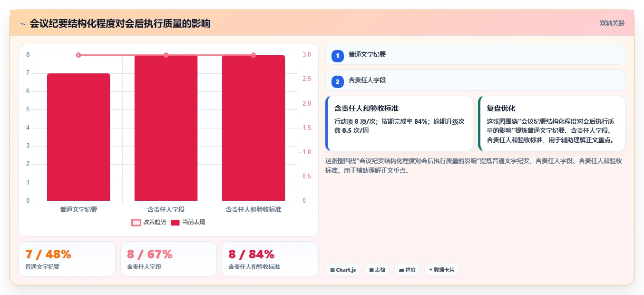The width and height of the screenshot is (644, 295).
Task: Click the x-axis label 普通文字纪要
Action: (78, 209)
